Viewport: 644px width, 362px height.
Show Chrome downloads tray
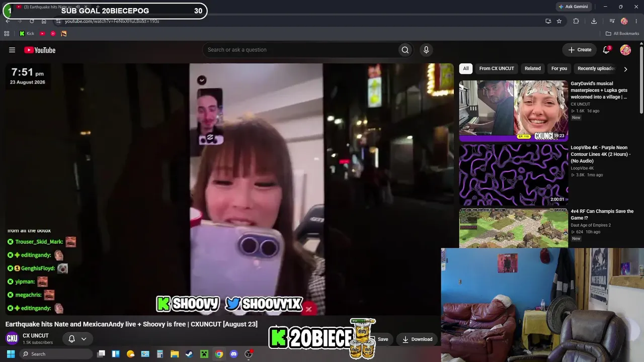(594, 21)
